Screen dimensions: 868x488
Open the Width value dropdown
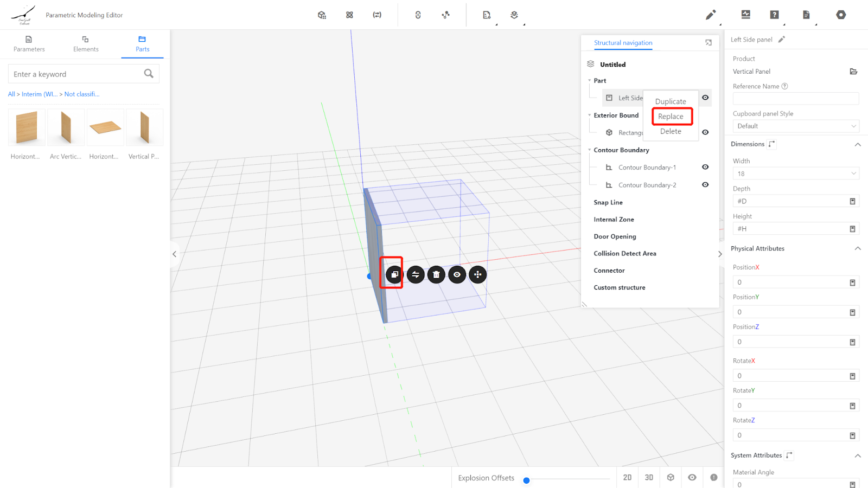tap(795, 174)
